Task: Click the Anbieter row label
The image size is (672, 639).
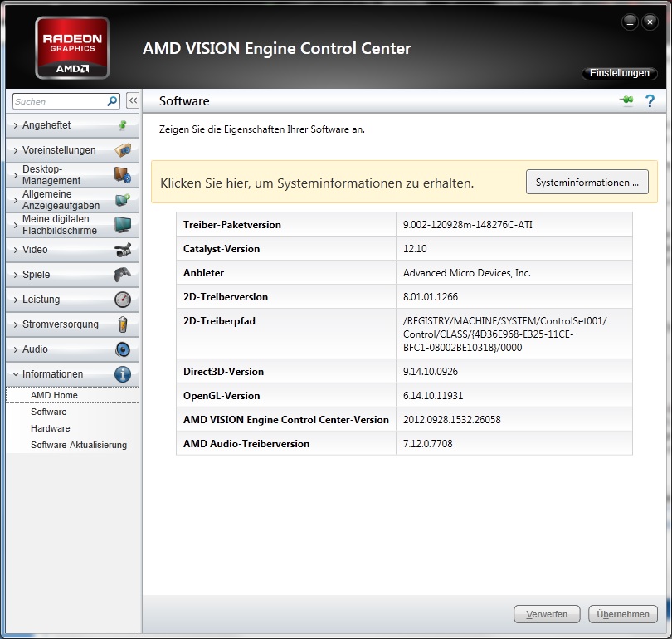Action: click(x=203, y=272)
